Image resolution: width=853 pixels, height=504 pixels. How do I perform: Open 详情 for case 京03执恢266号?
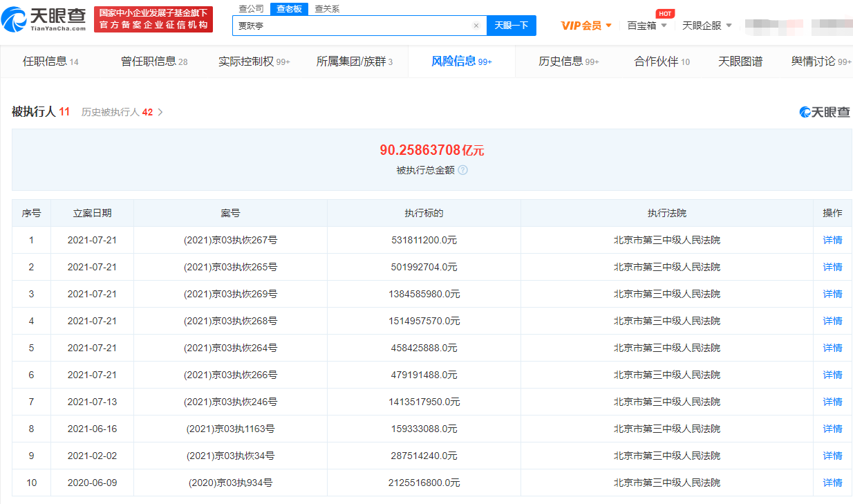point(832,375)
